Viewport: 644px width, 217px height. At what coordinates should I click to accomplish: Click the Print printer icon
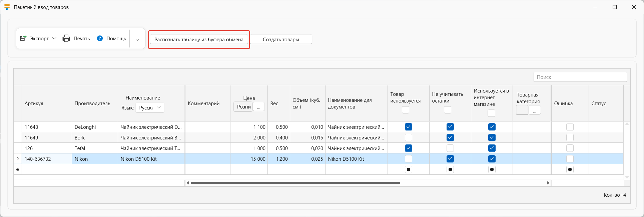[66, 39]
